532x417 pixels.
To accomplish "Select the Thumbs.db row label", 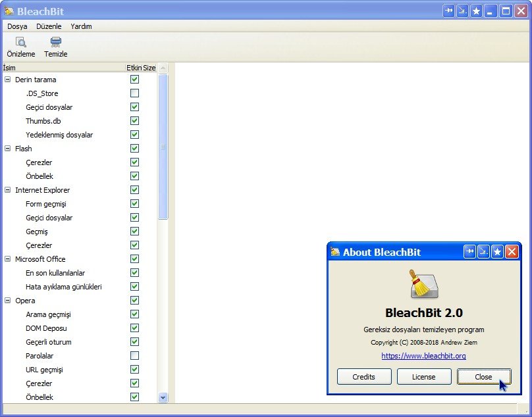I will coord(43,121).
